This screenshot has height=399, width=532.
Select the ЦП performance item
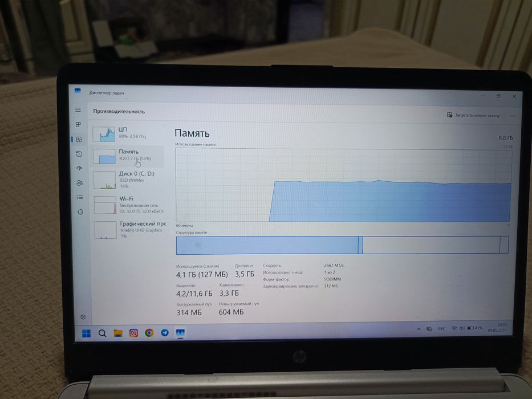tap(127, 133)
